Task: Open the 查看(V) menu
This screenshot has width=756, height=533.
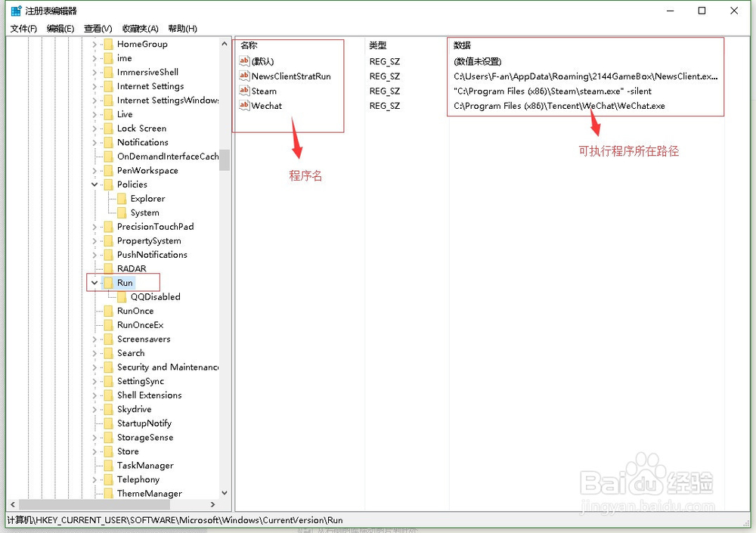Action: tap(97, 27)
